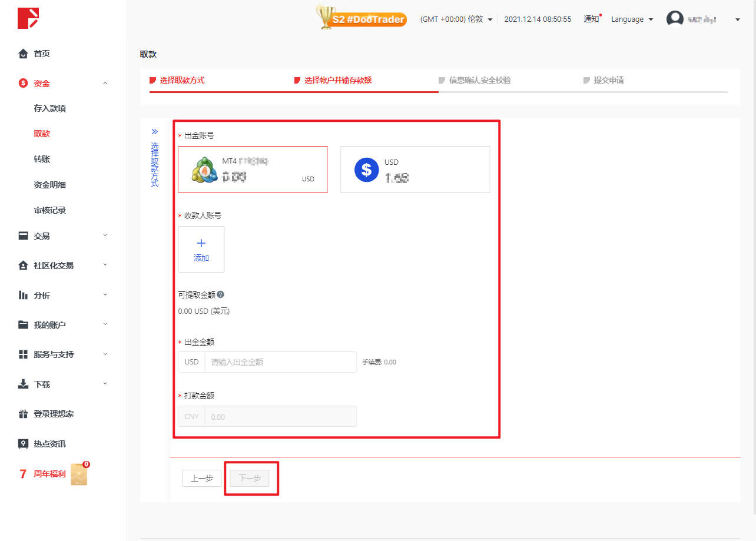Click the 选择取款方式 step tab
Viewport: 756px width, 541px height.
(x=182, y=80)
